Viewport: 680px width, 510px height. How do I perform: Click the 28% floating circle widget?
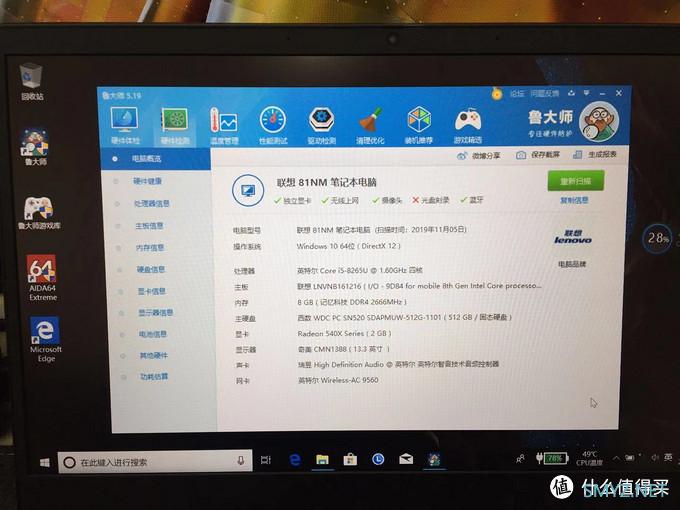tap(657, 238)
